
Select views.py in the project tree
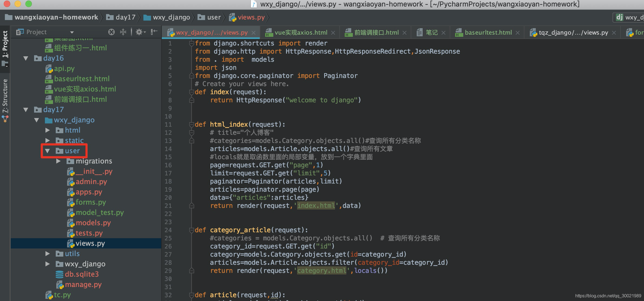(x=86, y=243)
